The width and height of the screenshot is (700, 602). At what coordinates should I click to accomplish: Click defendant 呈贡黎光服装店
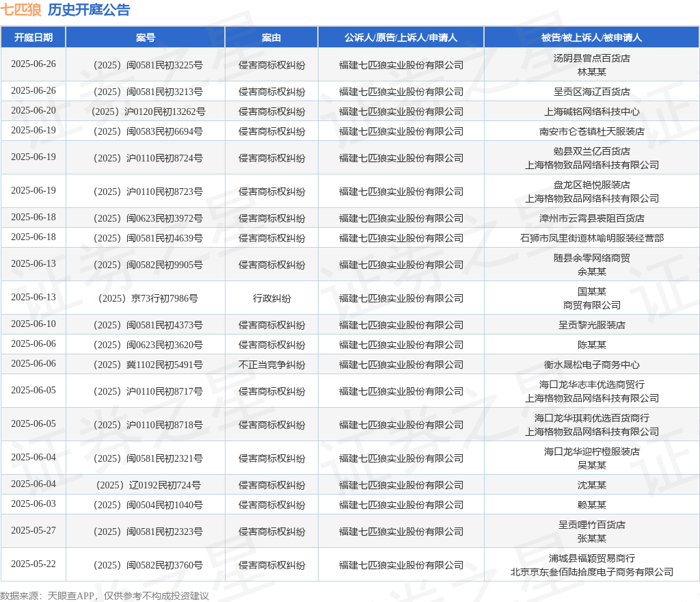coord(592,325)
